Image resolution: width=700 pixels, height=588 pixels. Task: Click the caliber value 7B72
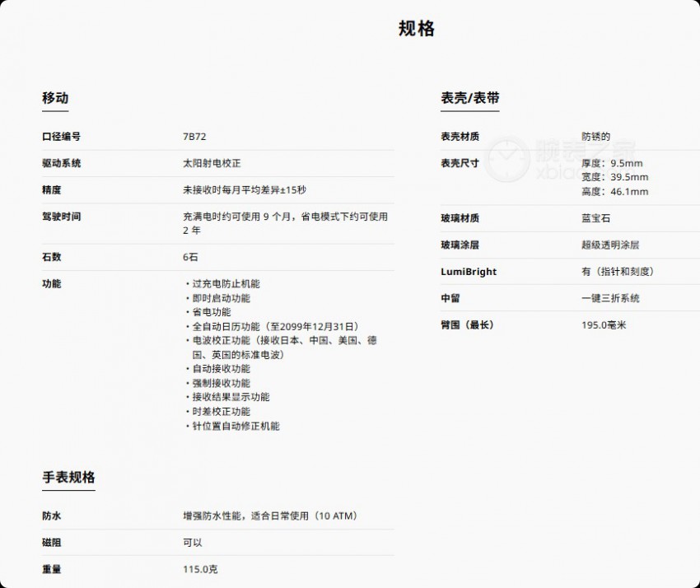(x=194, y=137)
